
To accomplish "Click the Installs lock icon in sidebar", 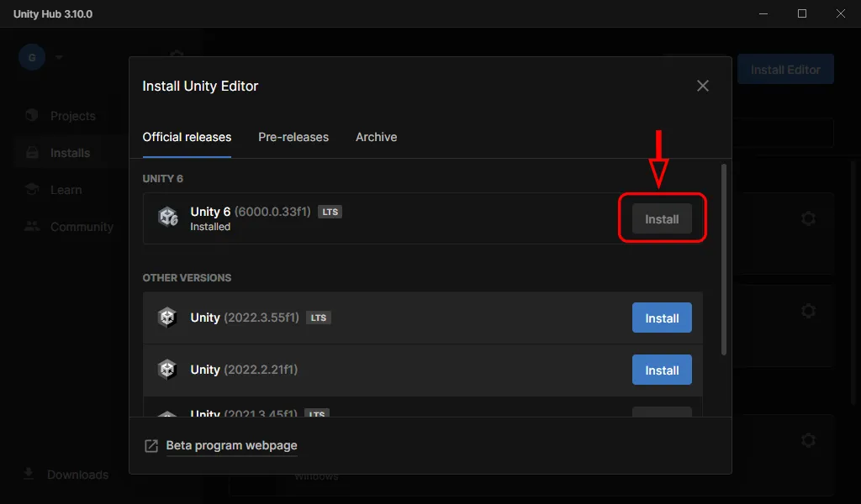I will coord(32,153).
